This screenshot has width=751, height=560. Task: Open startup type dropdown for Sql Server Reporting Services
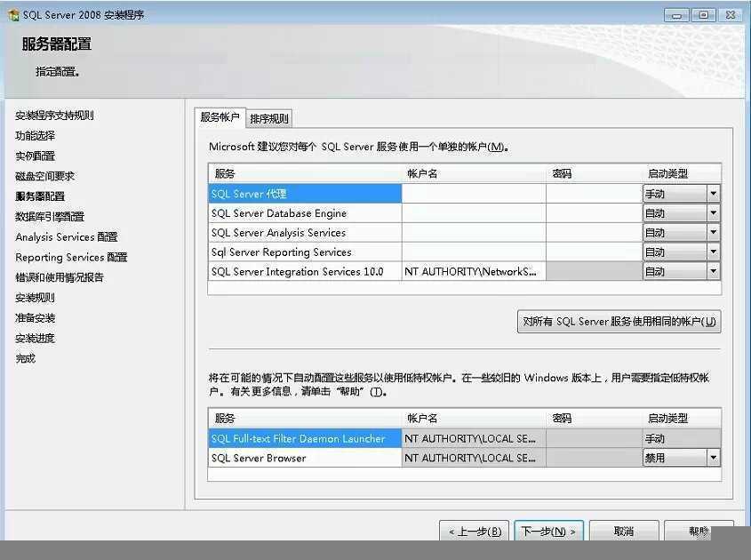[x=713, y=252]
